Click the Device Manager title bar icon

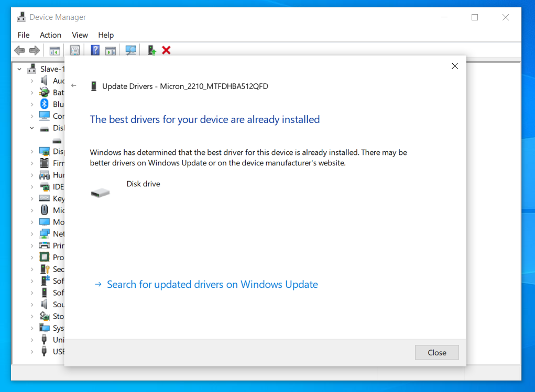(21, 17)
